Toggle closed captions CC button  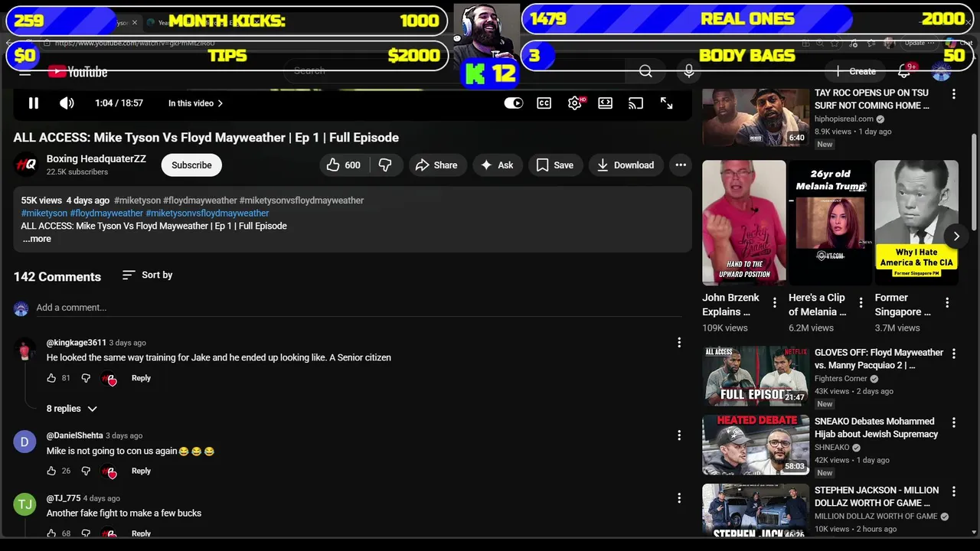coord(544,103)
